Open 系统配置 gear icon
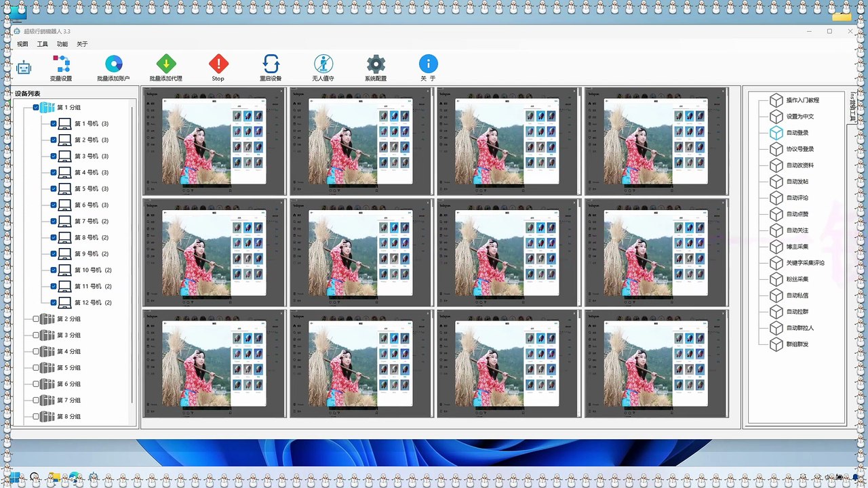Screen dimensions: 868x488 click(376, 64)
